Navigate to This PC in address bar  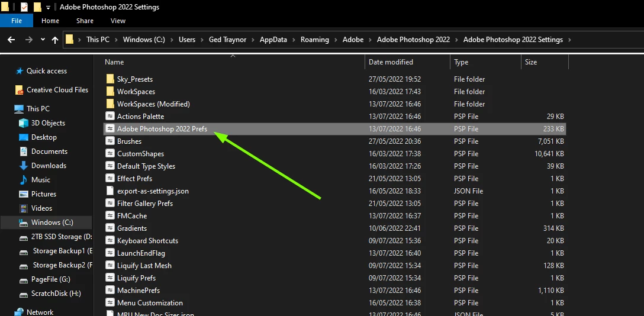pyautogui.click(x=98, y=40)
